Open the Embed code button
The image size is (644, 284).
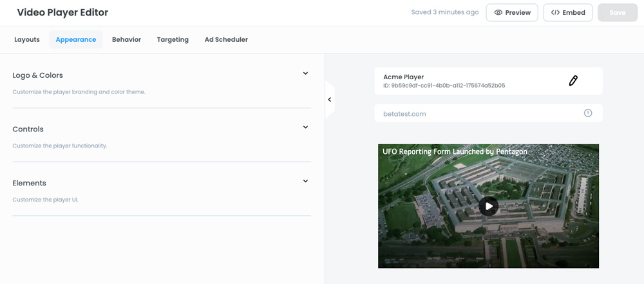pyautogui.click(x=568, y=12)
